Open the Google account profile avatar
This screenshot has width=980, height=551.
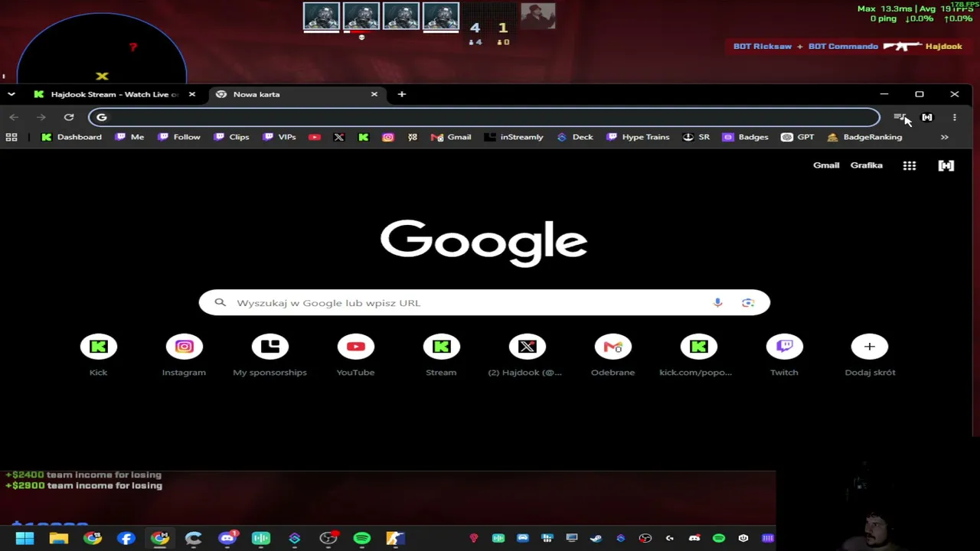[x=946, y=165]
